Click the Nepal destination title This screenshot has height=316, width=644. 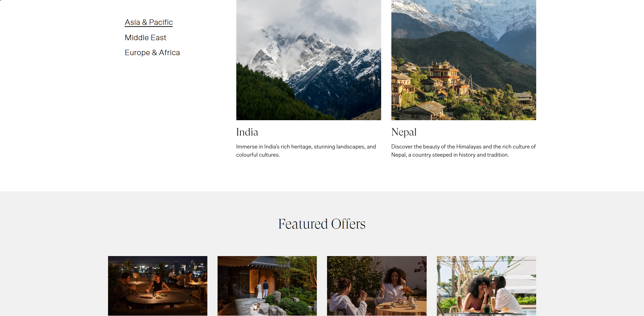[404, 132]
